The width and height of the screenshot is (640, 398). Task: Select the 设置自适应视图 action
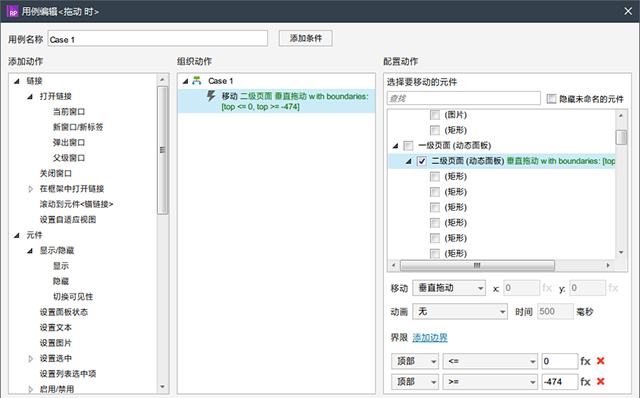68,220
